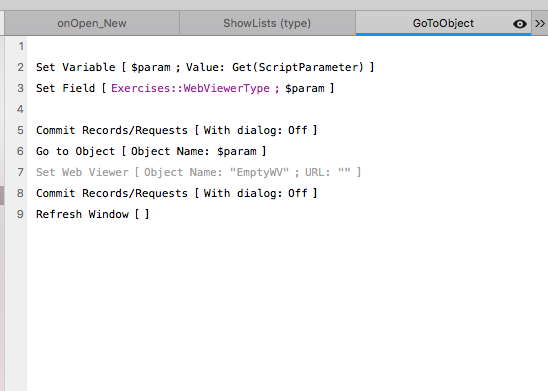This screenshot has width=548, height=391.
Task: Select first Commit Records/Requests step on line 5
Action: 176,130
